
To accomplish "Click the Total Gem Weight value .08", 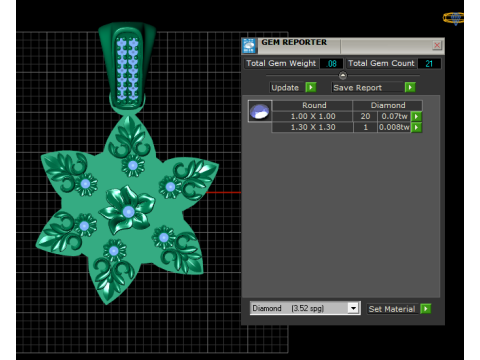I will coord(331,64).
